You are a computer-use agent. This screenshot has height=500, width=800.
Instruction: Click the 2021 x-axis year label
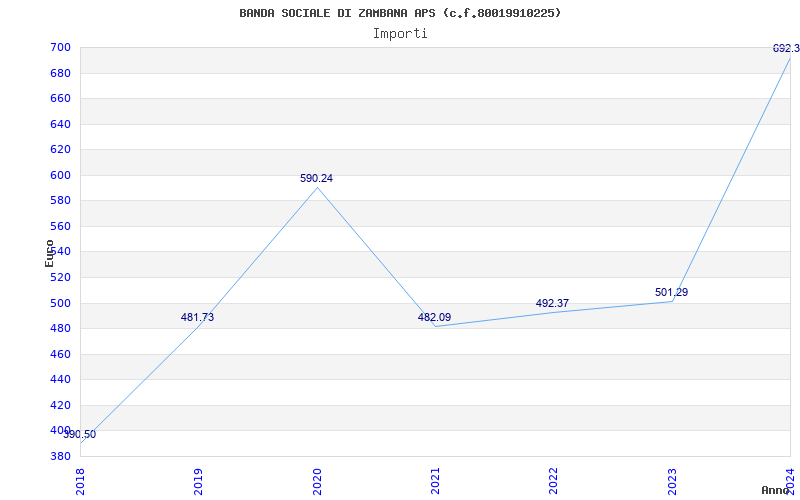click(x=435, y=481)
